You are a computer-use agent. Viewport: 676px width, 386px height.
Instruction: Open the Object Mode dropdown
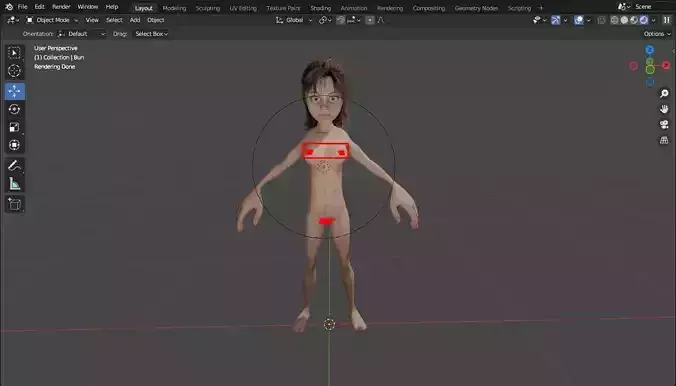point(52,20)
